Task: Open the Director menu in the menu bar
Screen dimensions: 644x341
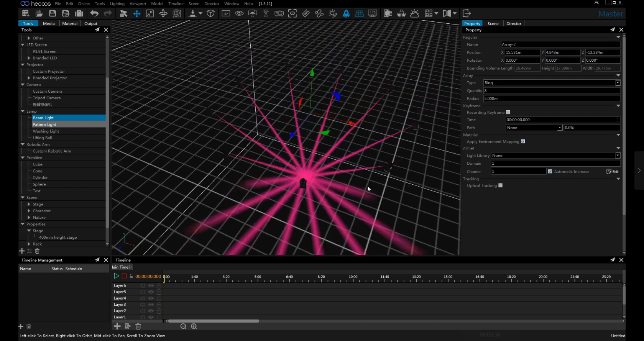Action: (x=212, y=3)
